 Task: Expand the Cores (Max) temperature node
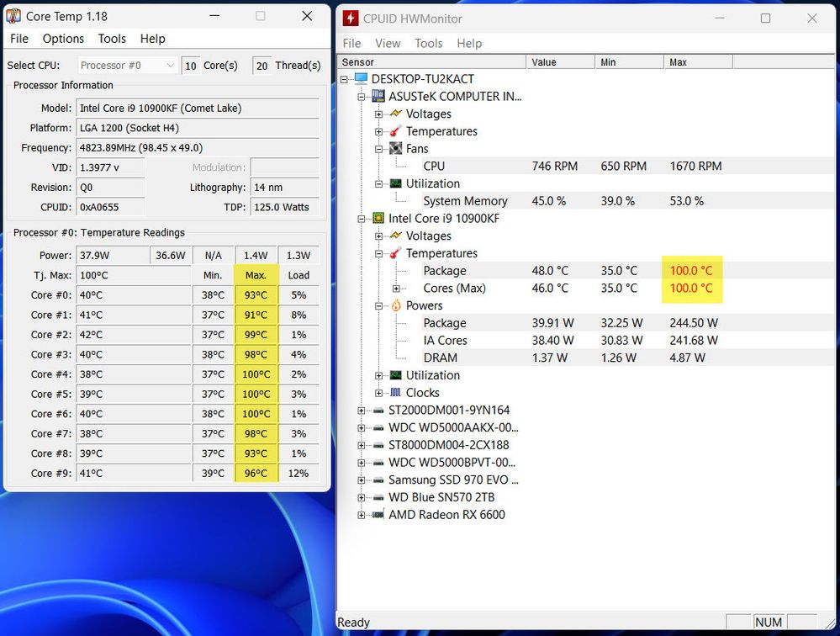click(x=396, y=289)
